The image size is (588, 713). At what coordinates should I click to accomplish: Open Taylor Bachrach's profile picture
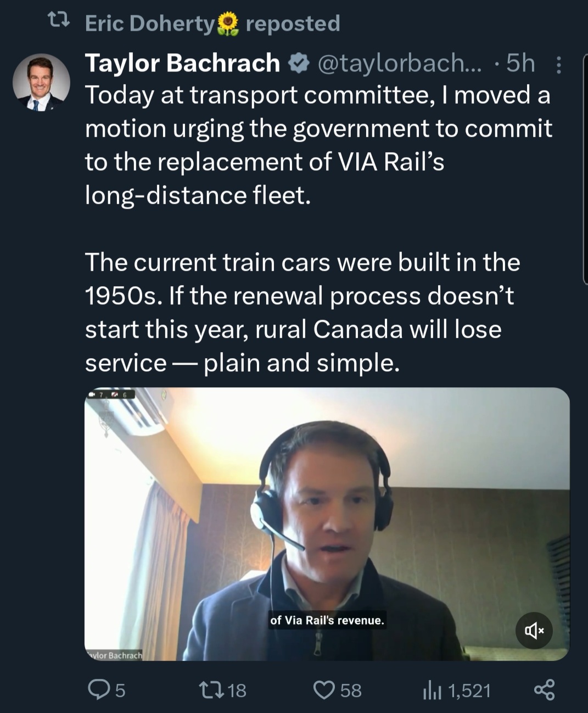(x=41, y=82)
